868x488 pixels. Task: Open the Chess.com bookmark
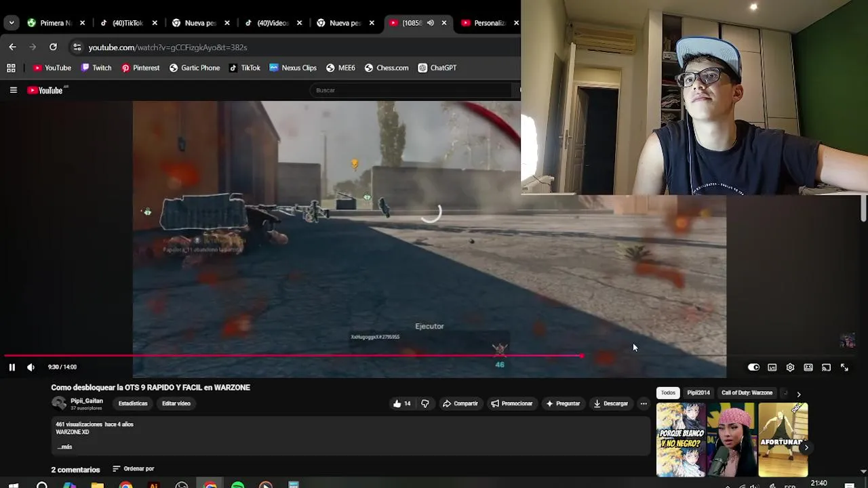(x=387, y=68)
